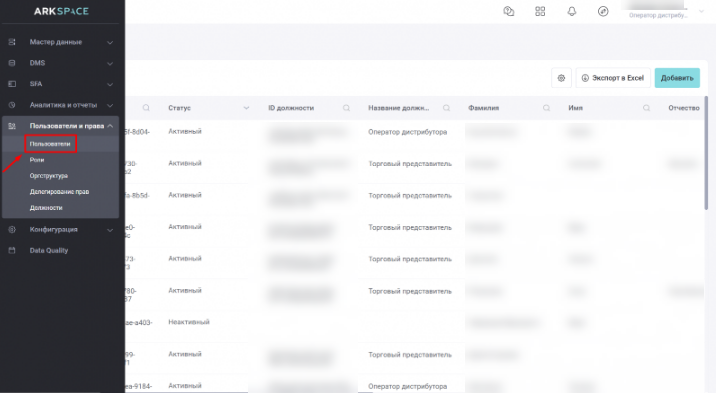Click the ID должности header text
Image resolution: width=716 pixels, height=393 pixels.
tap(291, 108)
